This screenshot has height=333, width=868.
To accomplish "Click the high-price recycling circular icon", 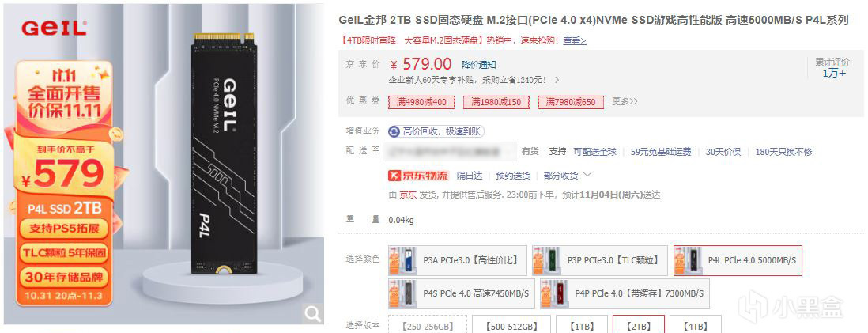I will [x=394, y=131].
